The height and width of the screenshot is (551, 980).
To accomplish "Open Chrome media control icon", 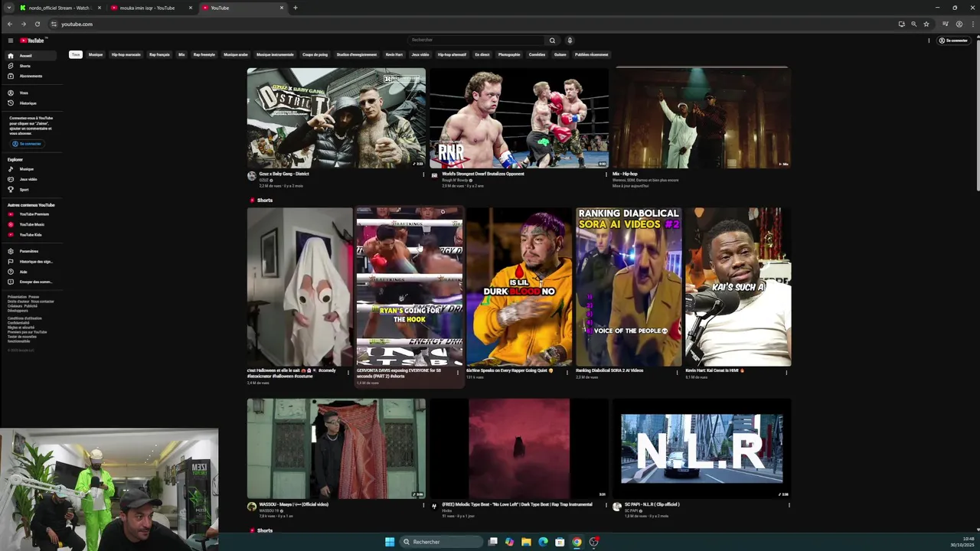I will tap(946, 24).
